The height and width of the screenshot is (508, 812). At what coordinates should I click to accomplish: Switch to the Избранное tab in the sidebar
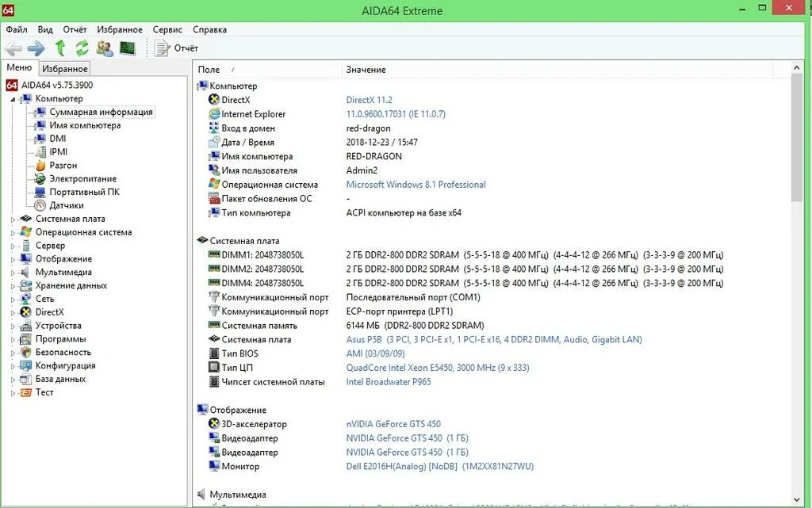point(65,69)
